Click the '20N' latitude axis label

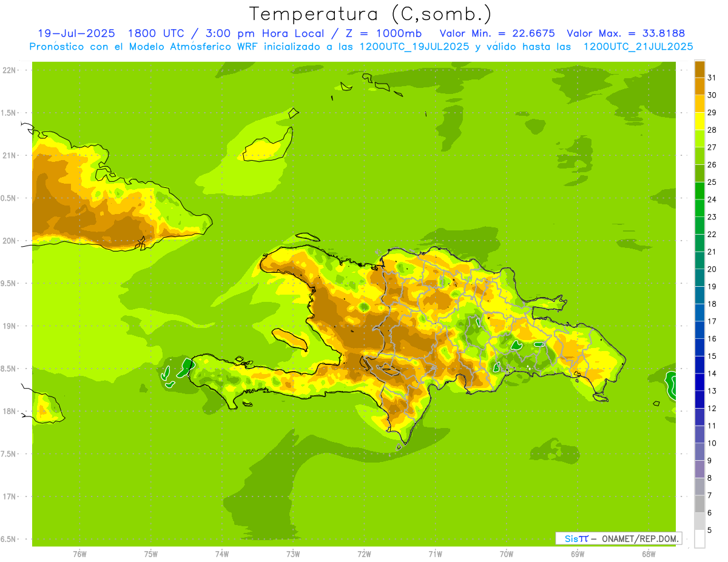pyautogui.click(x=8, y=241)
